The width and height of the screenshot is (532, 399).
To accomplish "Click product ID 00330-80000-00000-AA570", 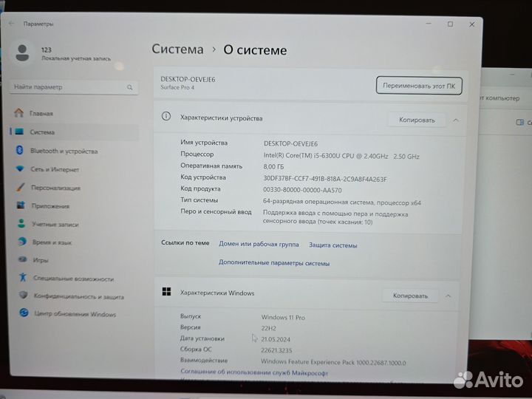I will coord(302,190).
